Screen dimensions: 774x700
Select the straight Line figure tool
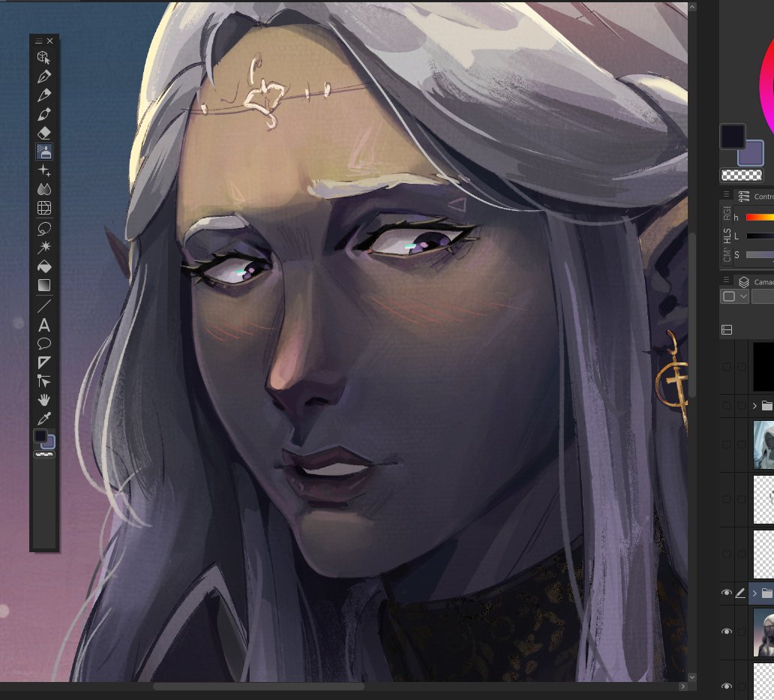coord(44,306)
